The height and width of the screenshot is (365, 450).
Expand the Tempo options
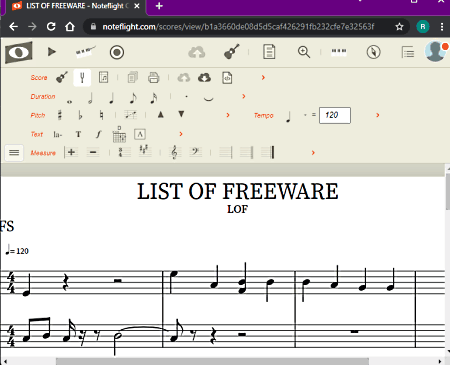pos(378,115)
